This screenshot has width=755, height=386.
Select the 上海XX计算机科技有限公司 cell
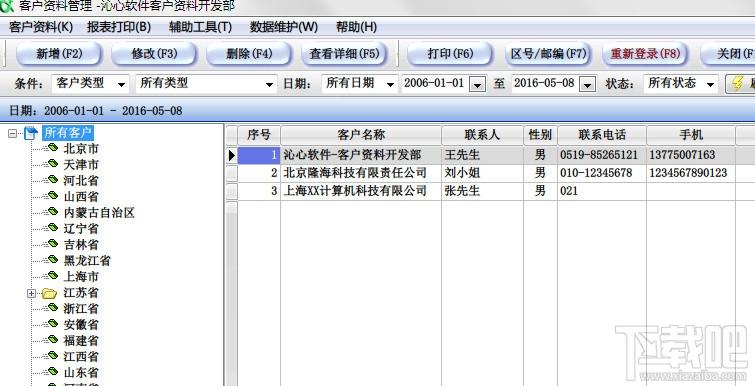(361, 191)
